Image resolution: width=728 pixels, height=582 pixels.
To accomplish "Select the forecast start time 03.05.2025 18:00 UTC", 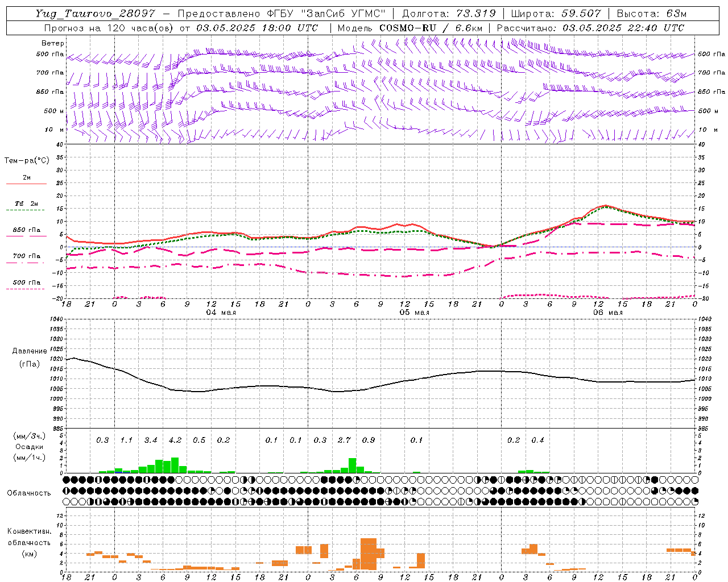I will [x=257, y=28].
